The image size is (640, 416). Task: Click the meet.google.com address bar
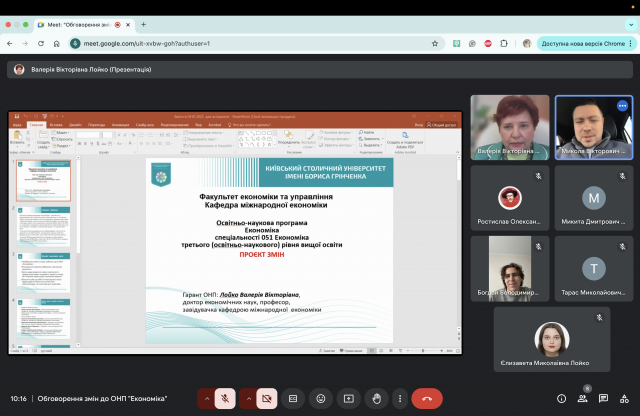250,44
